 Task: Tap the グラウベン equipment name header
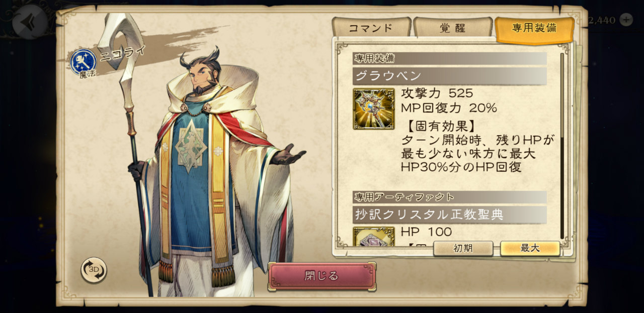point(450,76)
